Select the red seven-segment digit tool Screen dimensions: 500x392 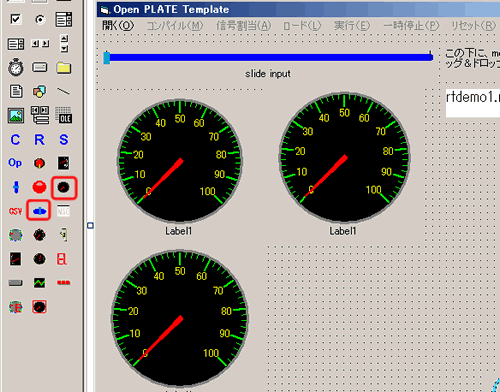click(62, 259)
